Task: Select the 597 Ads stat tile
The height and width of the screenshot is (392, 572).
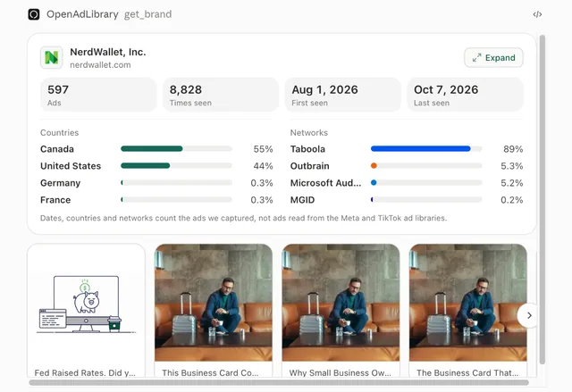Action: point(98,95)
